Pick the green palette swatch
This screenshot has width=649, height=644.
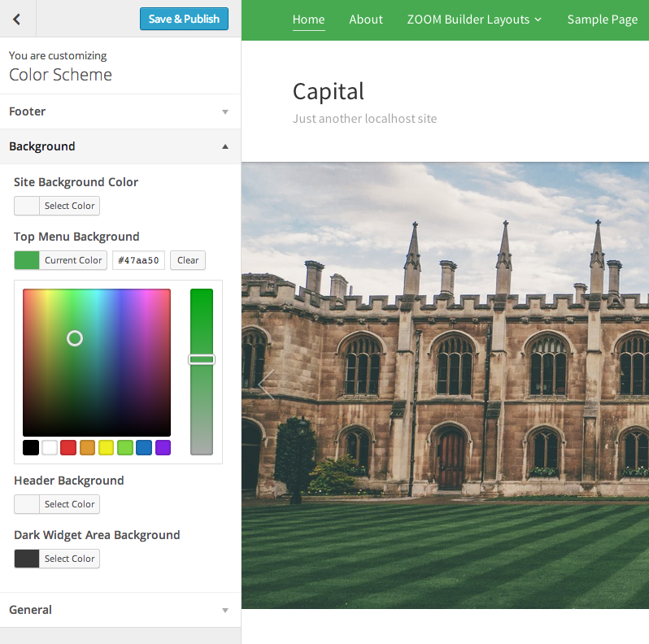tap(124, 447)
